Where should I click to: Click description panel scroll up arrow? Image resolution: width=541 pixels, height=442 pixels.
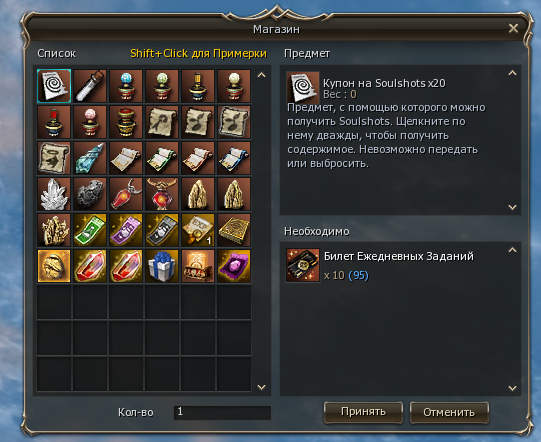[x=512, y=73]
